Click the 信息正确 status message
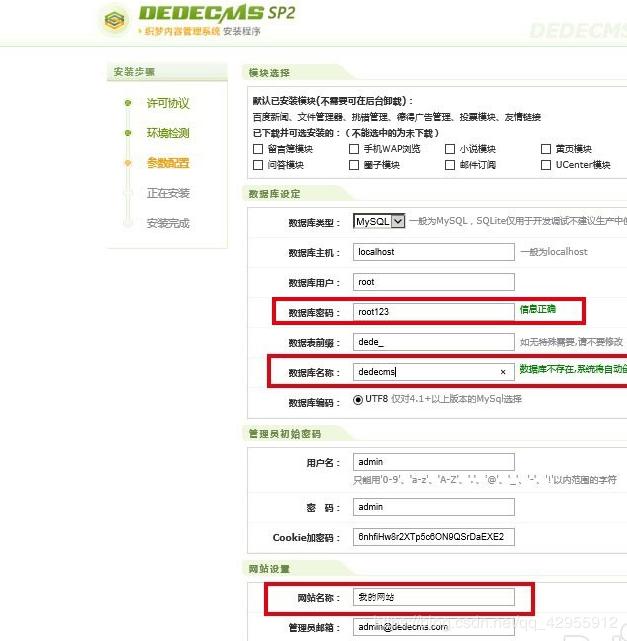 click(537, 309)
